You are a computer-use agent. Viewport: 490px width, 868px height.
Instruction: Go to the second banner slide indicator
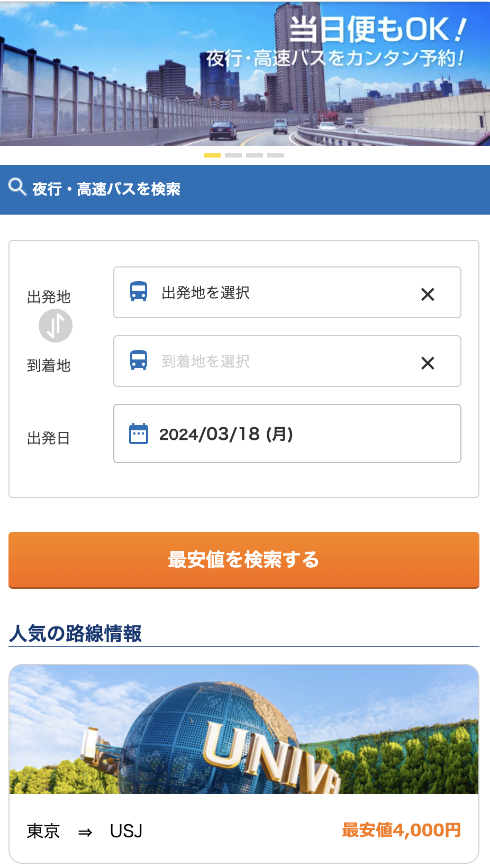233,155
